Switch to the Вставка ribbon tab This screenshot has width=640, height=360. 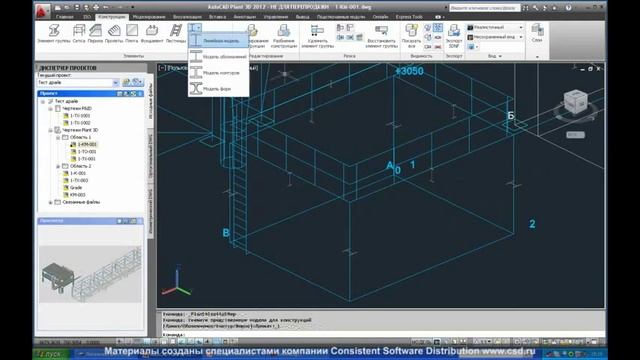click(x=217, y=17)
